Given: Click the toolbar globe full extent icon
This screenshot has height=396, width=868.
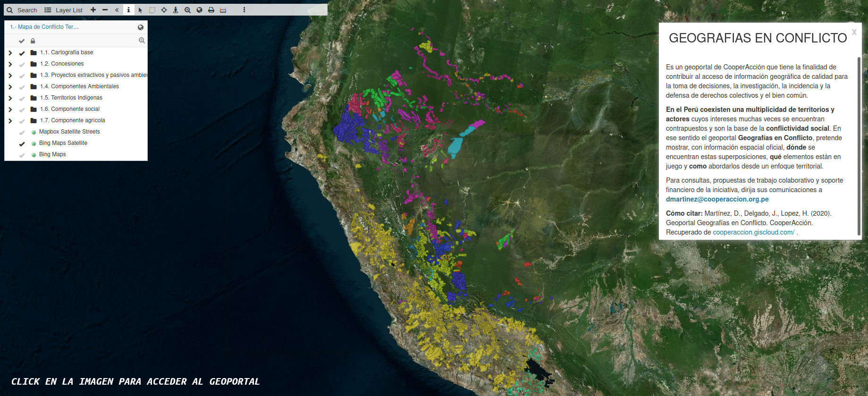Looking at the screenshot, I should click(199, 10).
